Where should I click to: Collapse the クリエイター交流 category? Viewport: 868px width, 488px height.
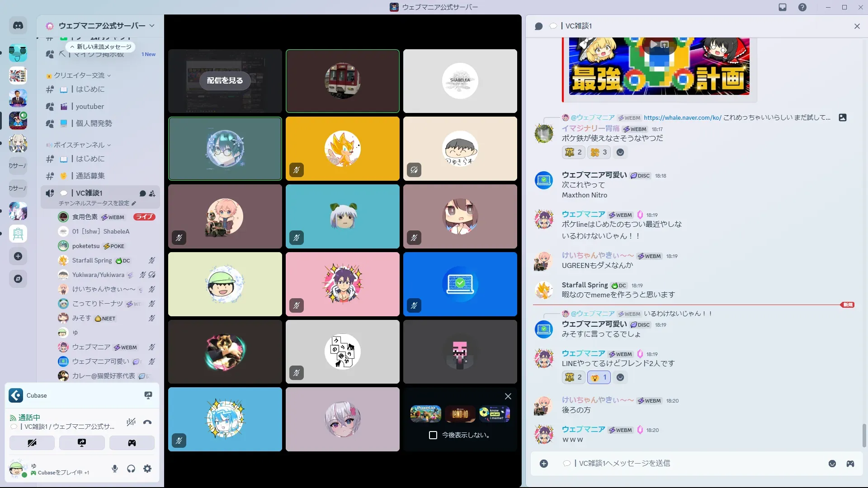point(80,75)
